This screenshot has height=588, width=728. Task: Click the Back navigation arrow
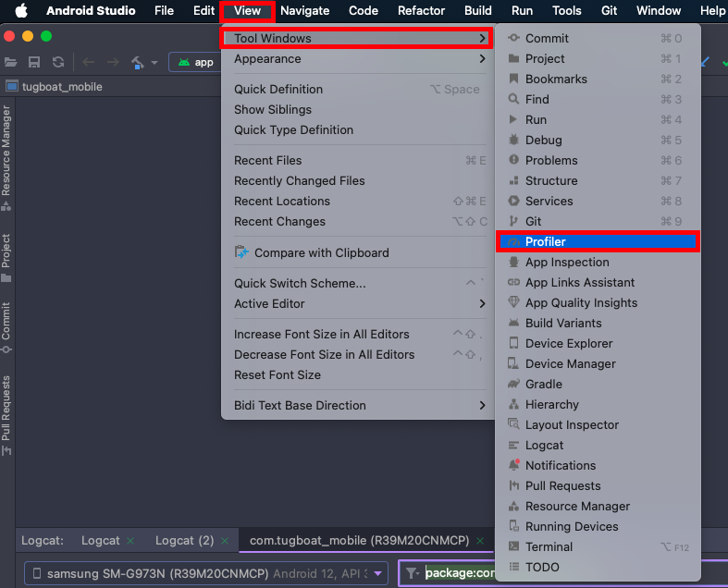click(88, 62)
